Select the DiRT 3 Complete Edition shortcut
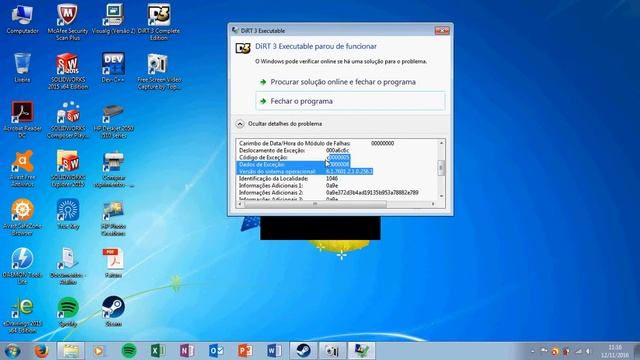Image resolution: width=640 pixels, height=360 pixels. click(159, 22)
